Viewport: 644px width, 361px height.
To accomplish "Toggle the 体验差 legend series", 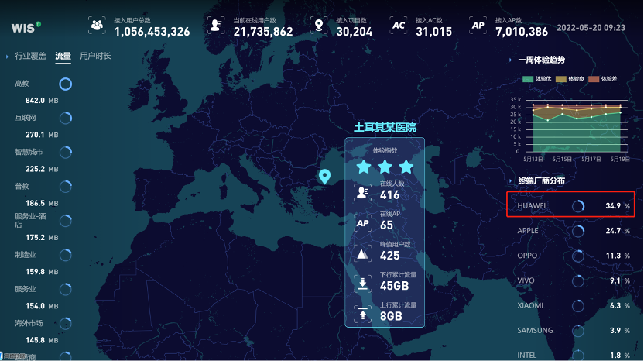I will coord(603,79).
